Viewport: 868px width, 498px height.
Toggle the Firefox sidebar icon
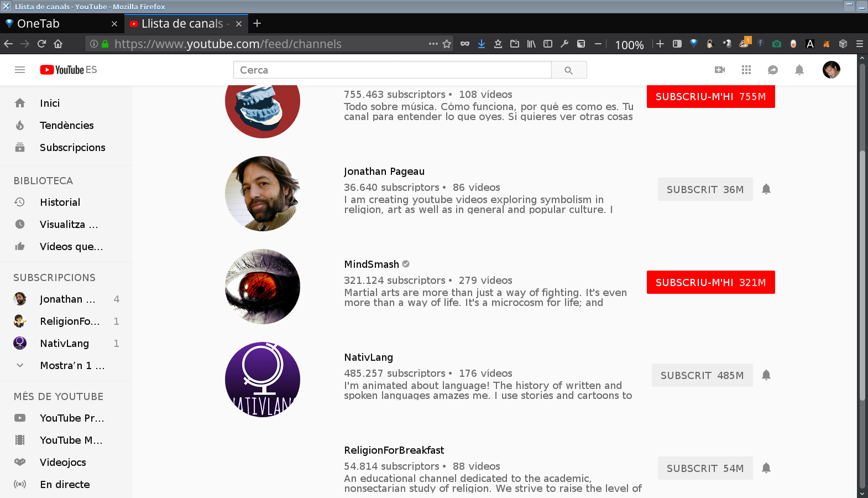coord(548,44)
